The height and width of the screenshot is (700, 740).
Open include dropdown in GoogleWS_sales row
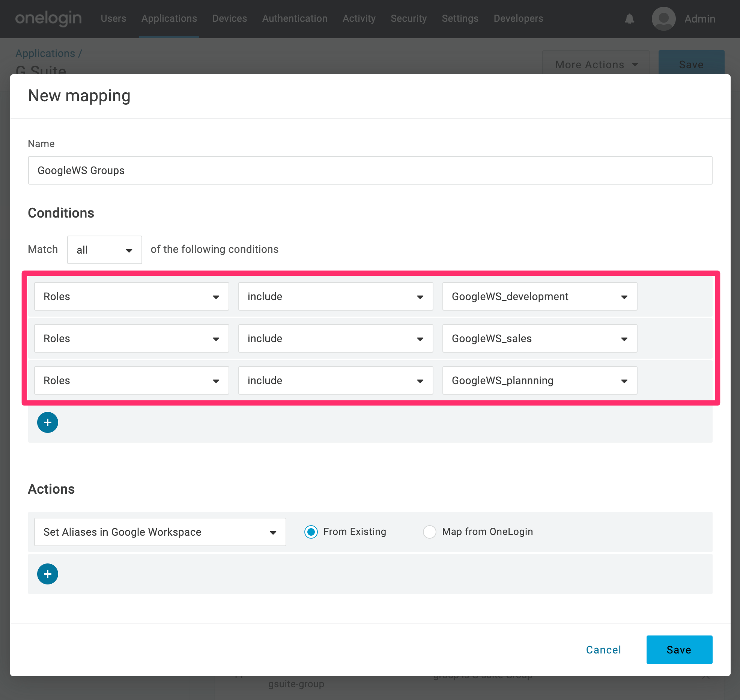(336, 338)
